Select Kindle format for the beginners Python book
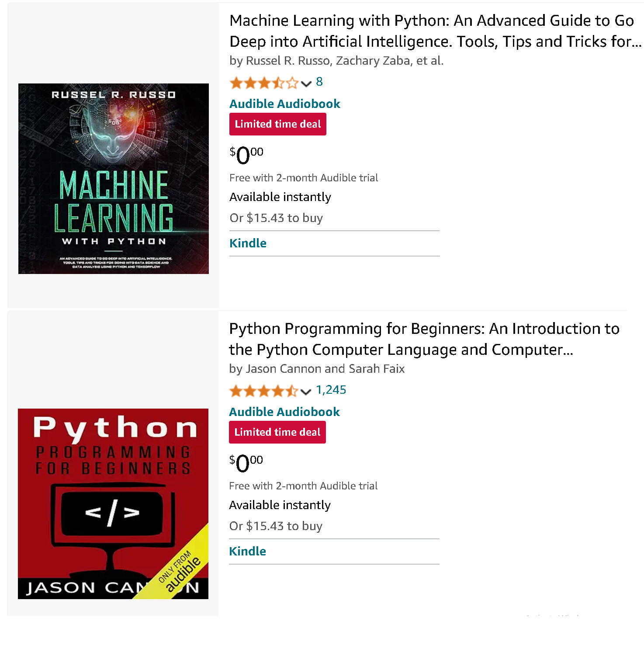 tap(248, 551)
